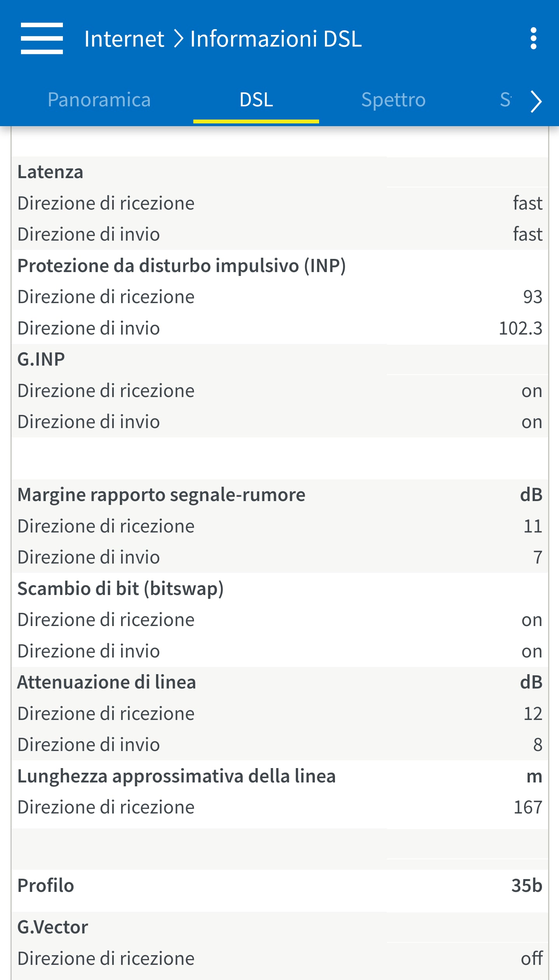Tap the 102.3 INP send value
559x980 pixels.
coord(520,328)
